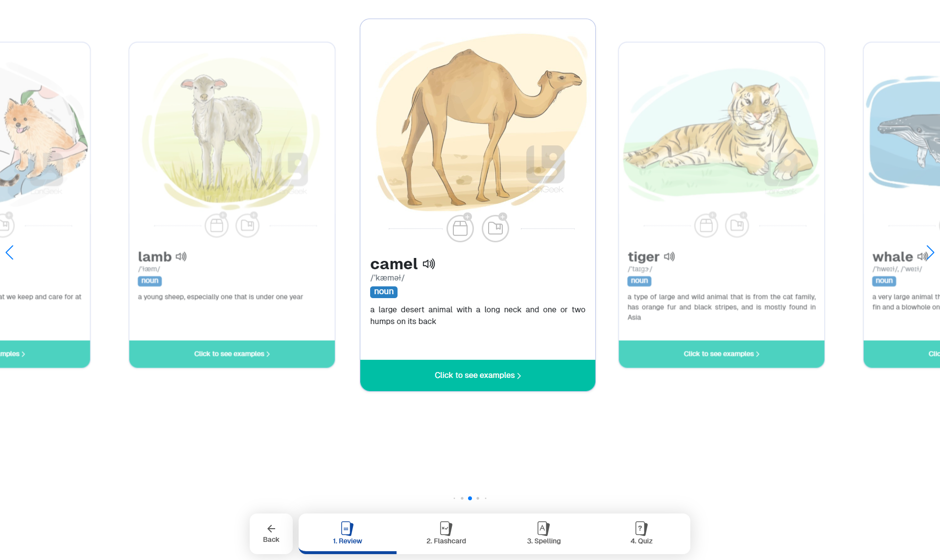Go to next card with right arrow

[930, 253]
